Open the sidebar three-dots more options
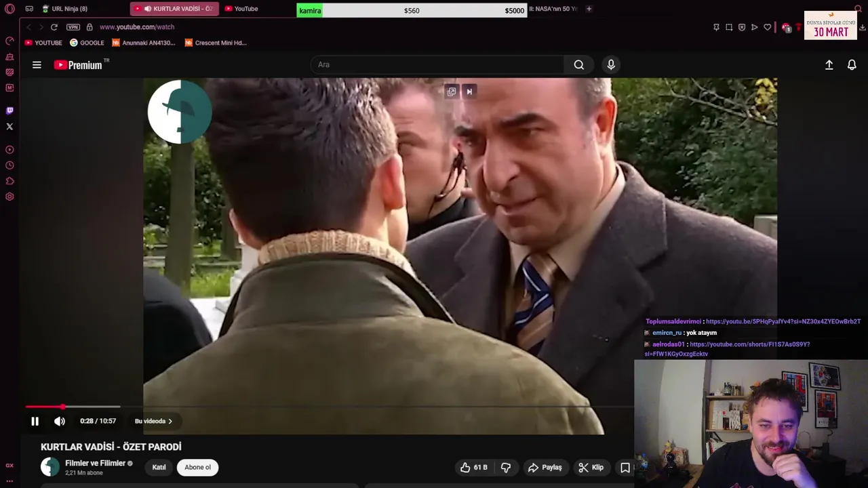 (9, 481)
